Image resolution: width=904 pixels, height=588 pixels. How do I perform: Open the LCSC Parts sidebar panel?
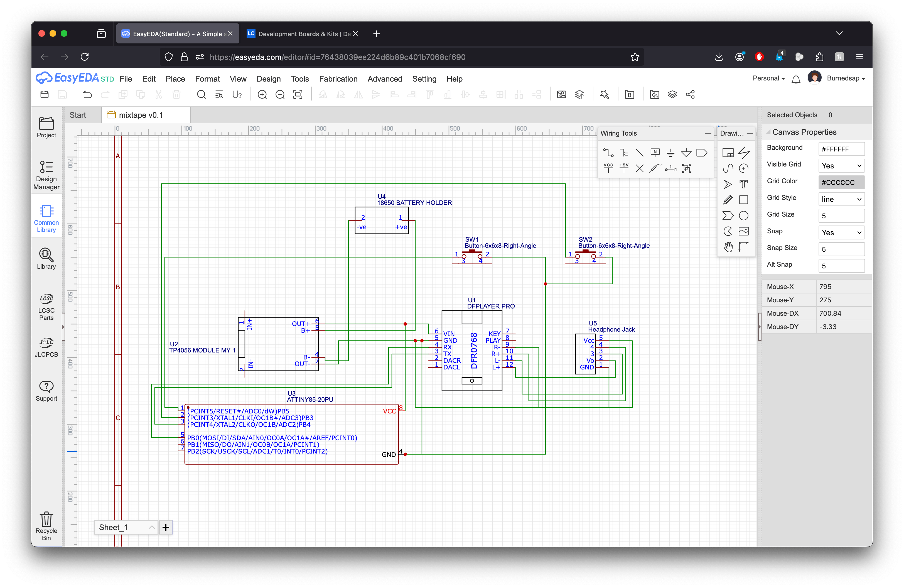pos(46,307)
